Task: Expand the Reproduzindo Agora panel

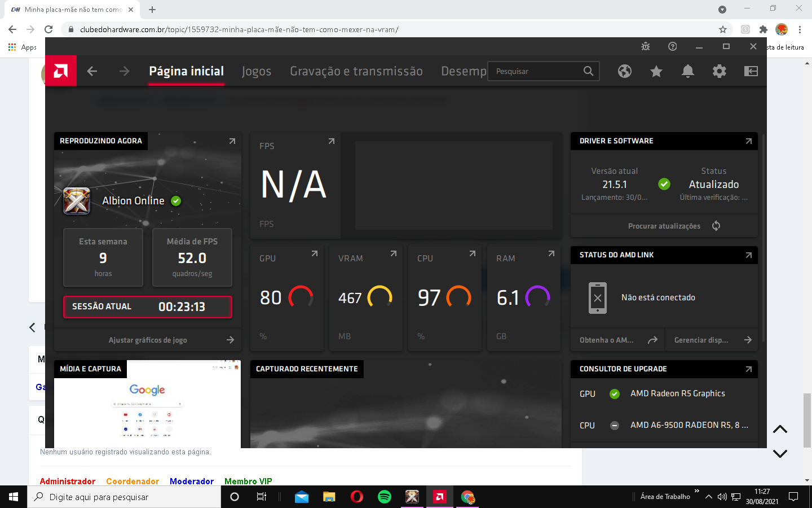Action: click(232, 141)
